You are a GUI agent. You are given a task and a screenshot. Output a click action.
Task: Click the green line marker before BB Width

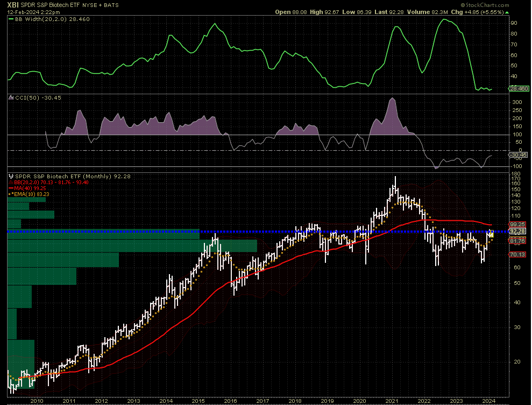tap(11, 19)
